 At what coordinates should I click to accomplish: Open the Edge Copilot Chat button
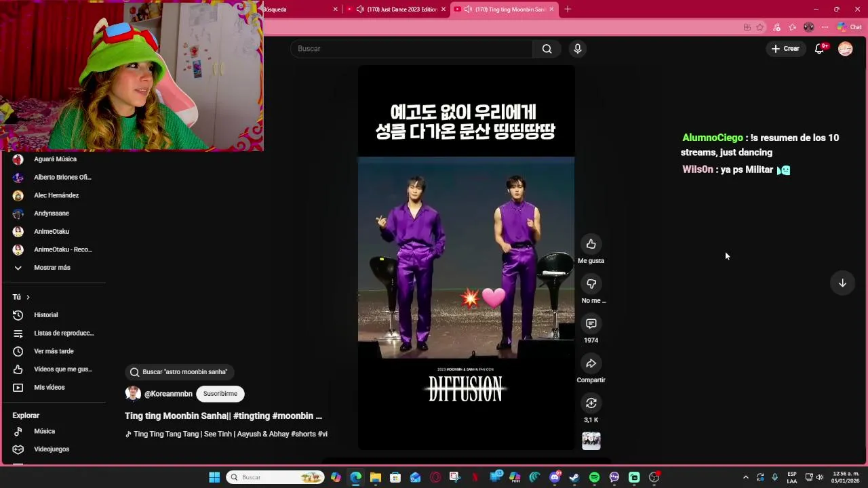[849, 27]
